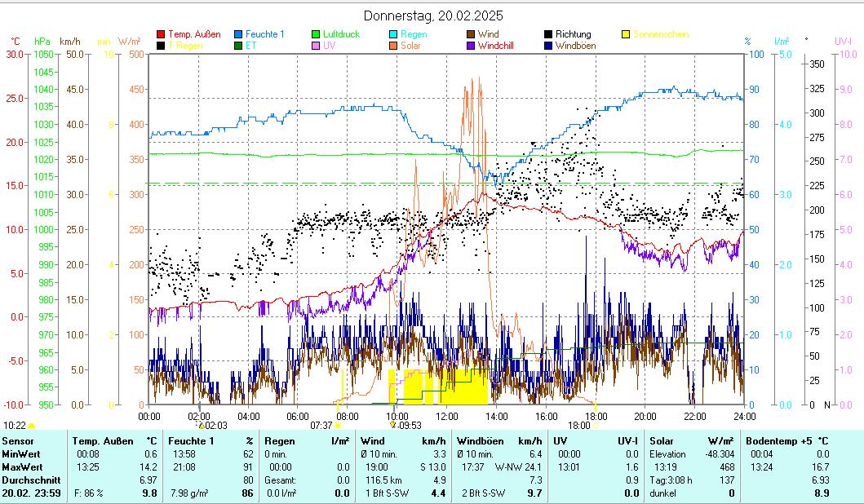
Task: Click the l/m² axis unit label
Action: (782, 42)
